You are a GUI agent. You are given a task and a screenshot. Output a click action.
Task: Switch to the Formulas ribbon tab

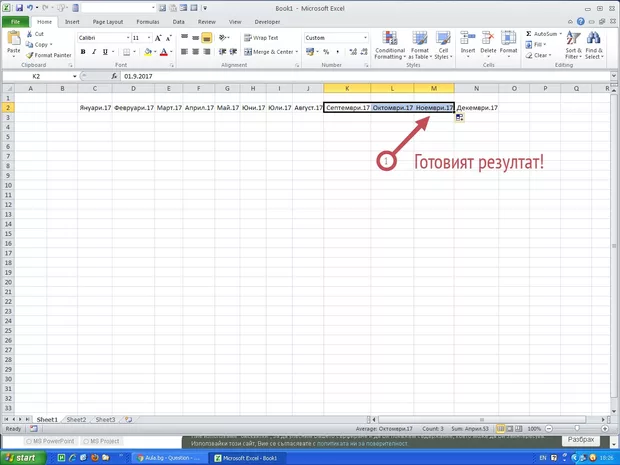tap(147, 21)
